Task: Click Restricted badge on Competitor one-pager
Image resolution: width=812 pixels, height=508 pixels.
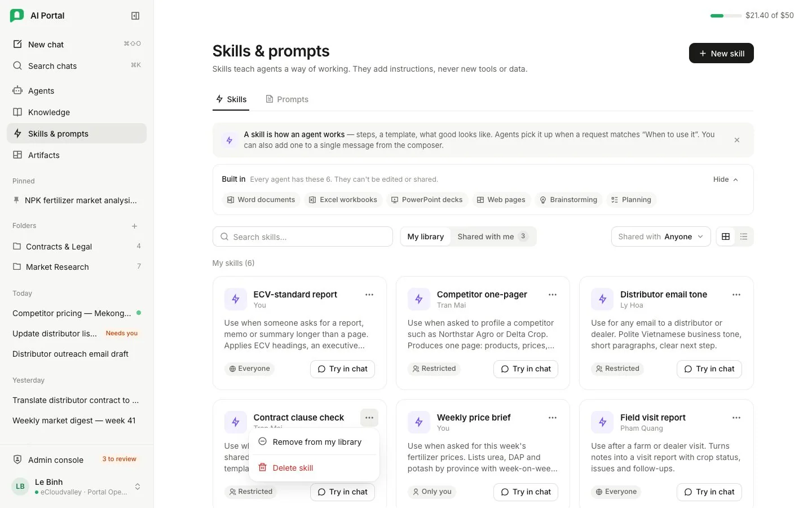Action: 434,369
